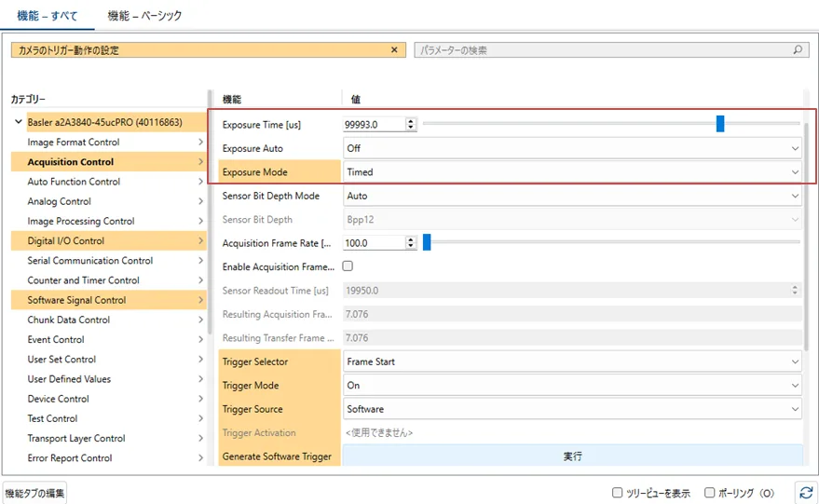Click the Generate Software Trigger label
Viewport: 819px width, 504px height.
(x=277, y=456)
